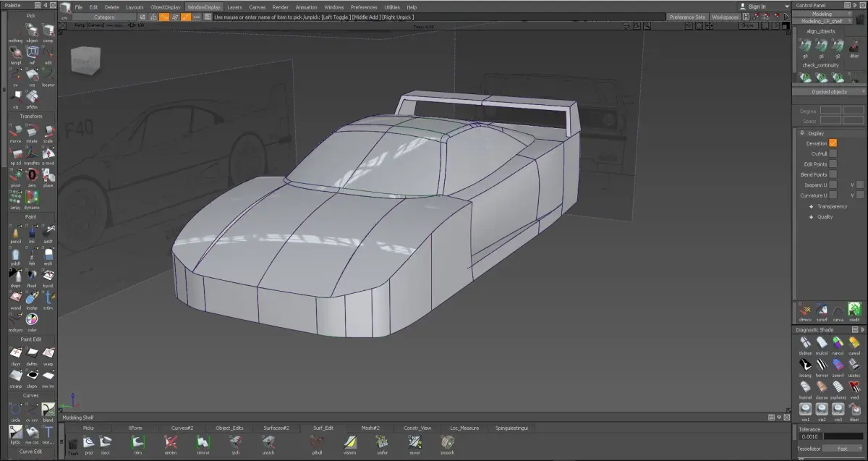868x461 pixels.
Task: Select the circle curve tool
Action: [15, 411]
